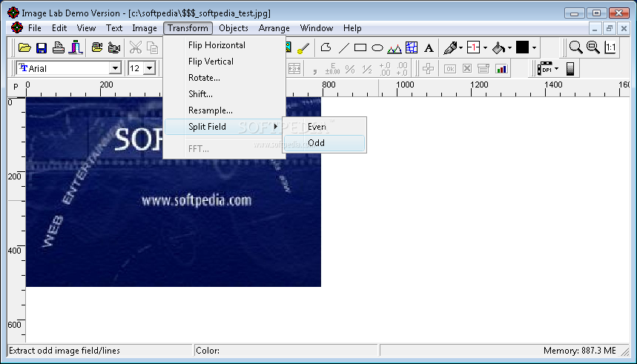Select the Line drawing tool
Viewport: 637px width, 364px height.
(x=343, y=48)
